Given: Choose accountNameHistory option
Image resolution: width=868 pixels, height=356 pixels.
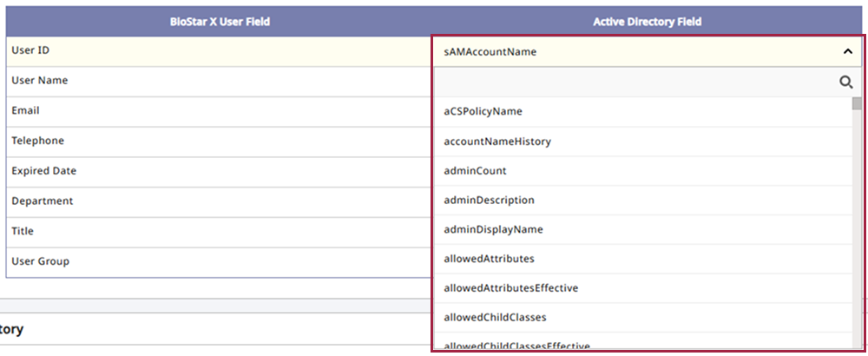Looking at the screenshot, I should [497, 141].
